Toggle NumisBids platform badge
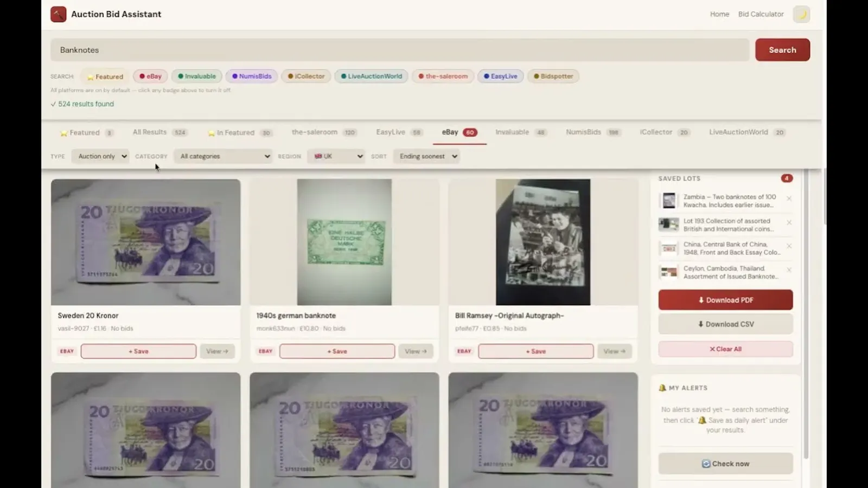 [252, 76]
